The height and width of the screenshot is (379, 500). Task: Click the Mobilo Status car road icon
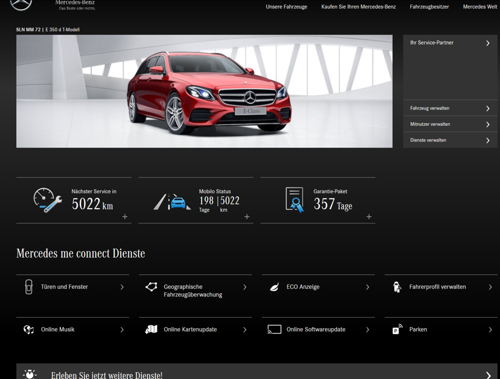172,202
